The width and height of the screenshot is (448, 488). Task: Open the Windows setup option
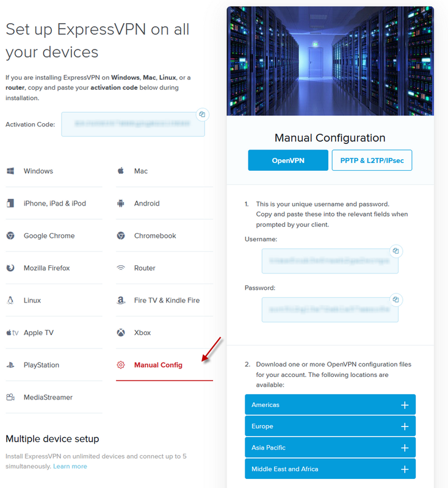pos(54,171)
